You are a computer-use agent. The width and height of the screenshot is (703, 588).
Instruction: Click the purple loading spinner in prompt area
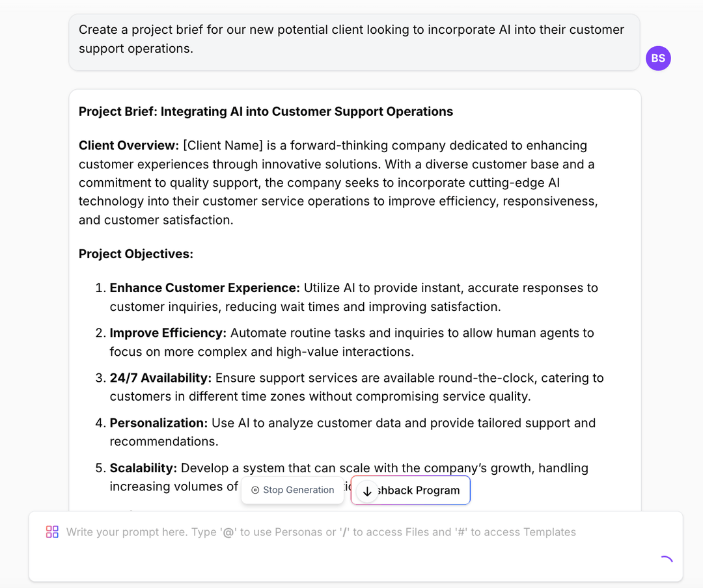coord(666,559)
